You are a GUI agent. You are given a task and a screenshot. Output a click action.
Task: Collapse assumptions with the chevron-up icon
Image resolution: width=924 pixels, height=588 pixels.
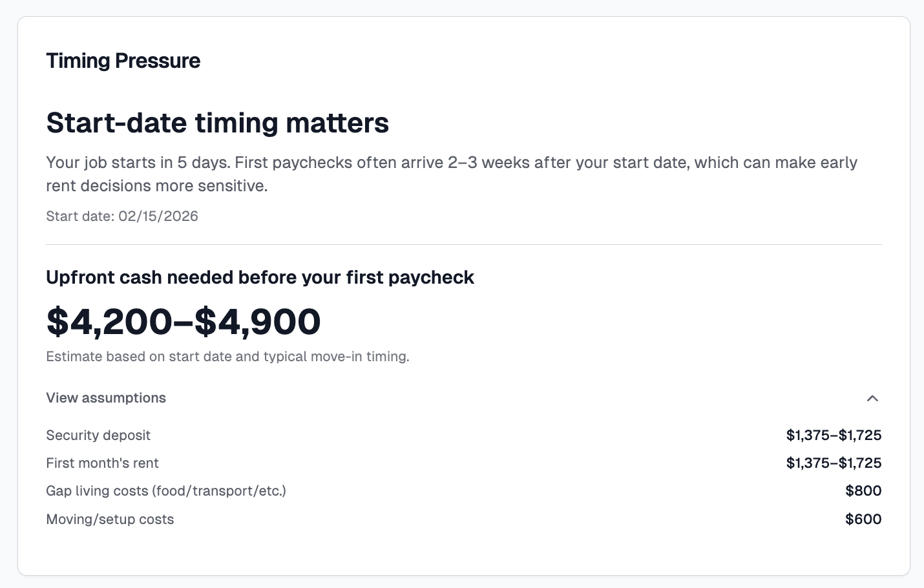[x=872, y=398]
